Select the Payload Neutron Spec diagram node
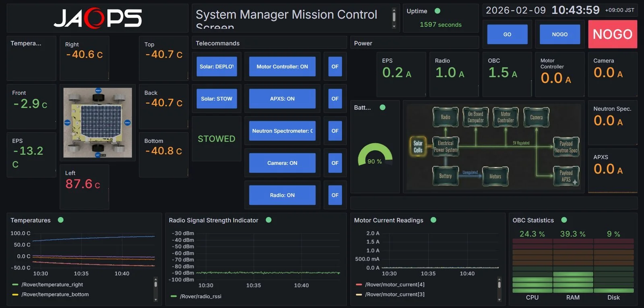The height and width of the screenshot is (308, 644). (x=566, y=147)
